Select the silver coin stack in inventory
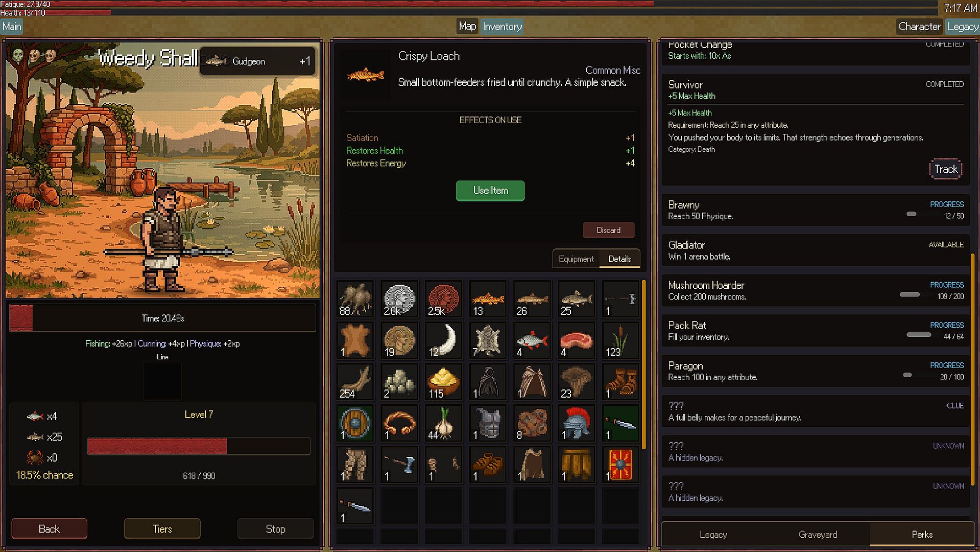 (x=399, y=299)
